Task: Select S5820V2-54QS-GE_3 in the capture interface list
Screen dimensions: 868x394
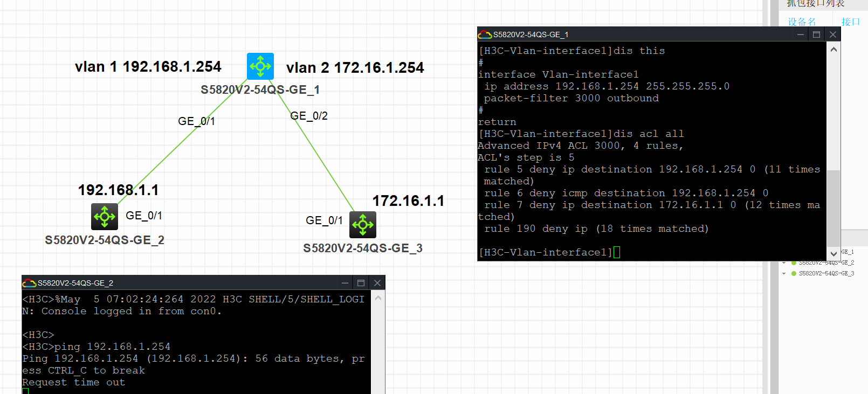Action: click(826, 274)
